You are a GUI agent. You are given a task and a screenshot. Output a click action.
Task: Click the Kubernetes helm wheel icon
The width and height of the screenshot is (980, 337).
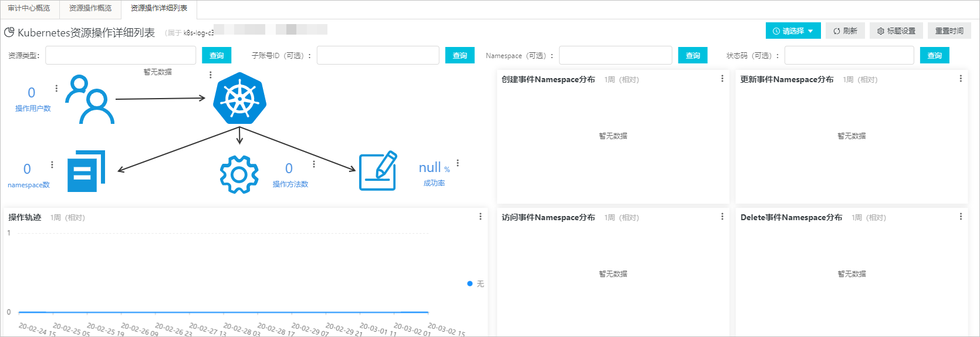(239, 99)
